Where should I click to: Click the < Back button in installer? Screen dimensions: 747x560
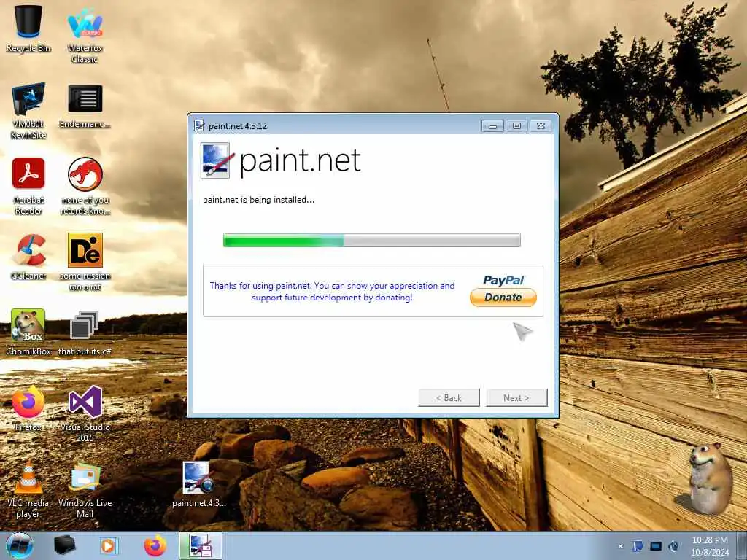(449, 397)
